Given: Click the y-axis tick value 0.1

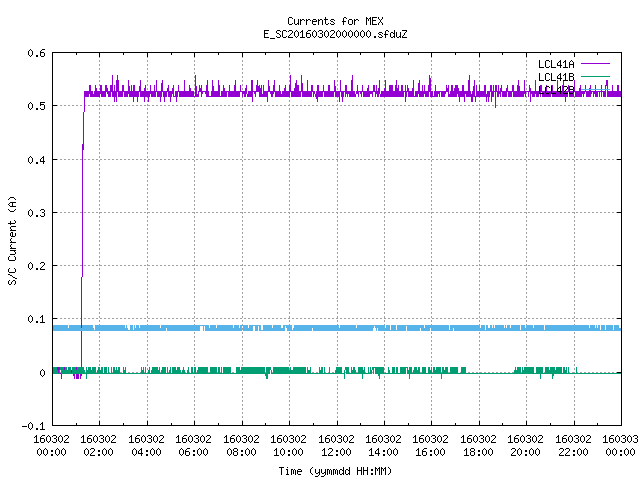Looking at the screenshot, I should (x=36, y=319).
